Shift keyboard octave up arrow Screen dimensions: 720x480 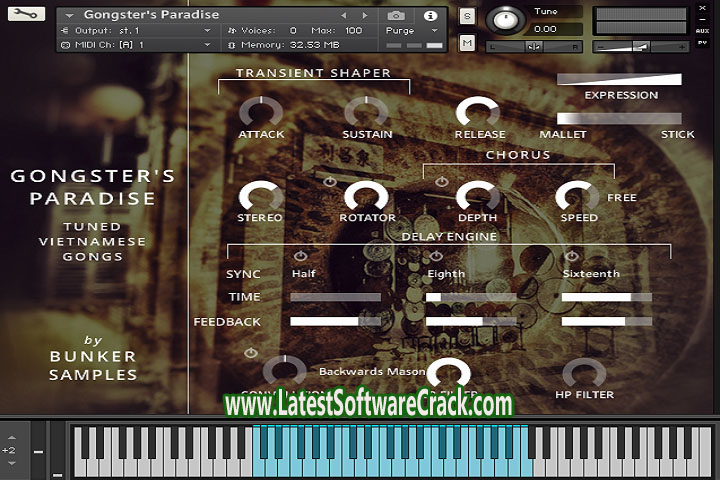point(12,438)
